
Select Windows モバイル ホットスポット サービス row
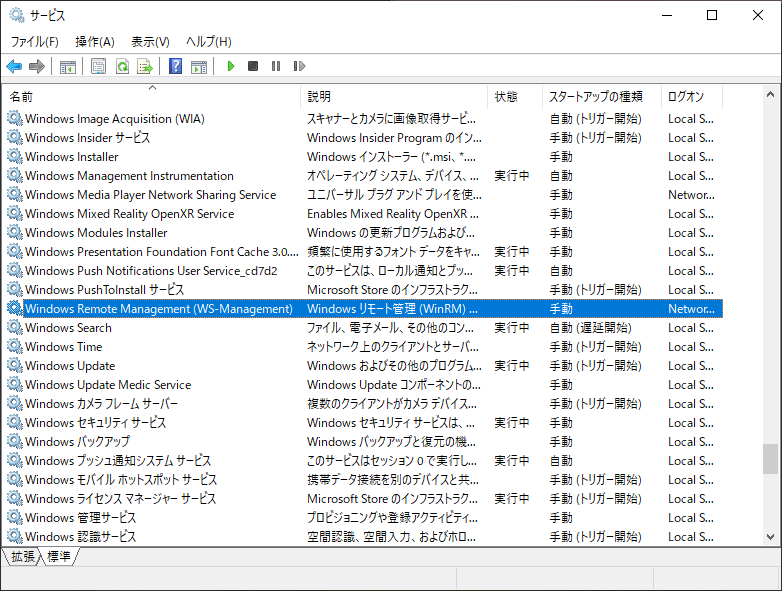click(x=363, y=479)
